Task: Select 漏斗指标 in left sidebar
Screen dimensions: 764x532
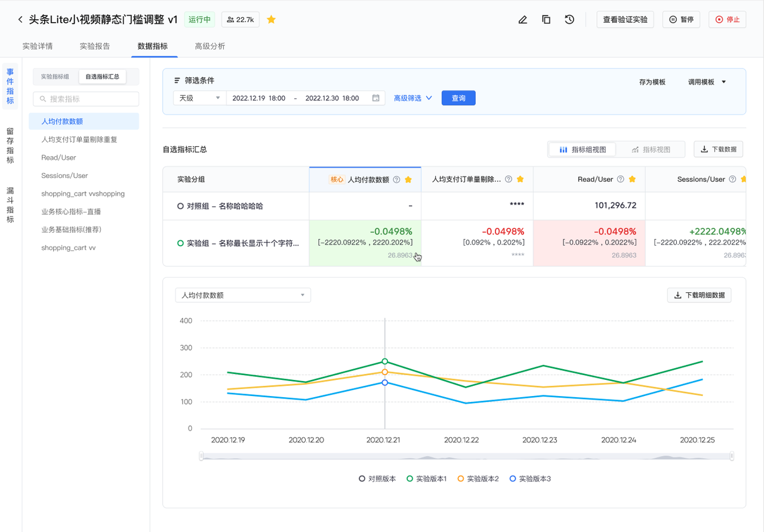Action: point(10,205)
